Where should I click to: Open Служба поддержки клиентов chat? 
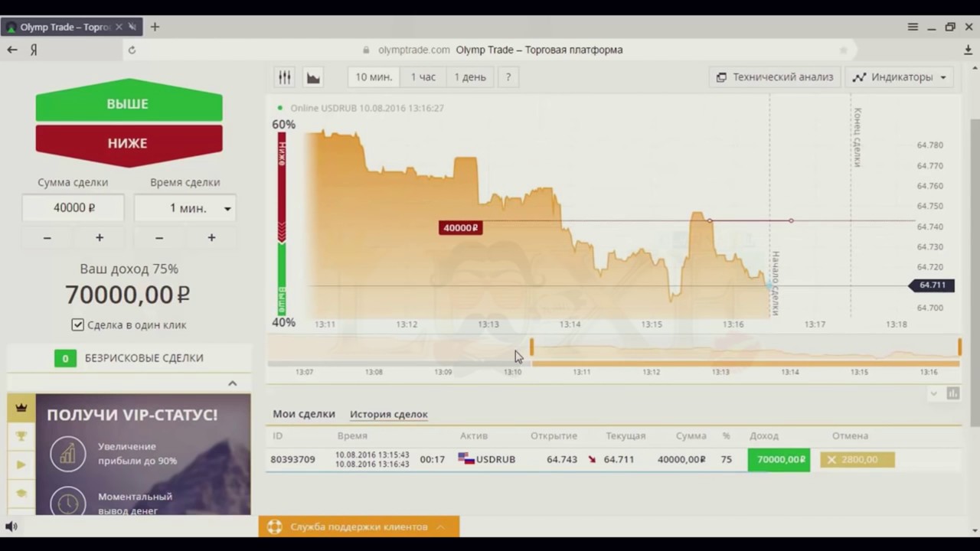click(x=359, y=527)
